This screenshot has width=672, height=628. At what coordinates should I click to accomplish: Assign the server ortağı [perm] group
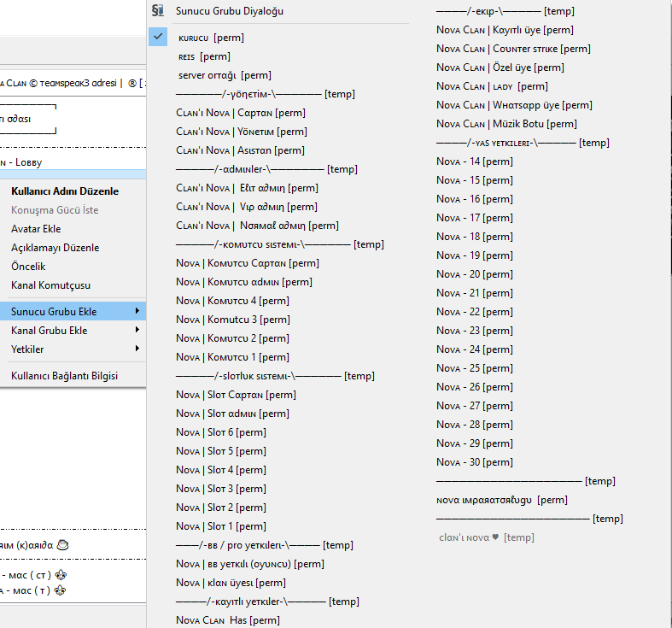click(225, 75)
